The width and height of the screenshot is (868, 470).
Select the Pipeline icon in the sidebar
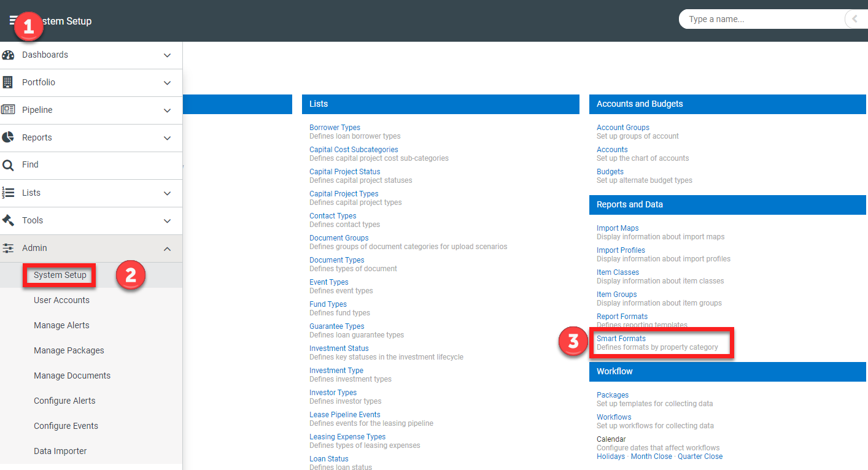point(9,110)
